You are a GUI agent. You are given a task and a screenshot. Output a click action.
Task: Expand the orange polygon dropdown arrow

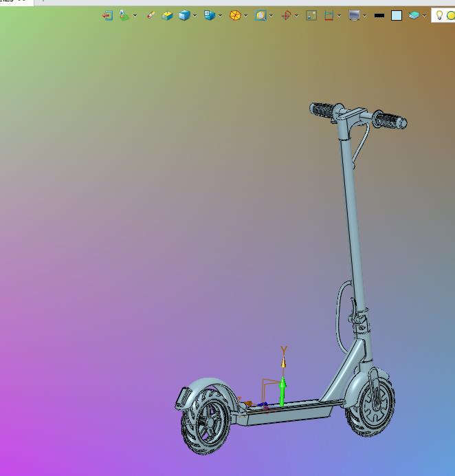(x=245, y=16)
